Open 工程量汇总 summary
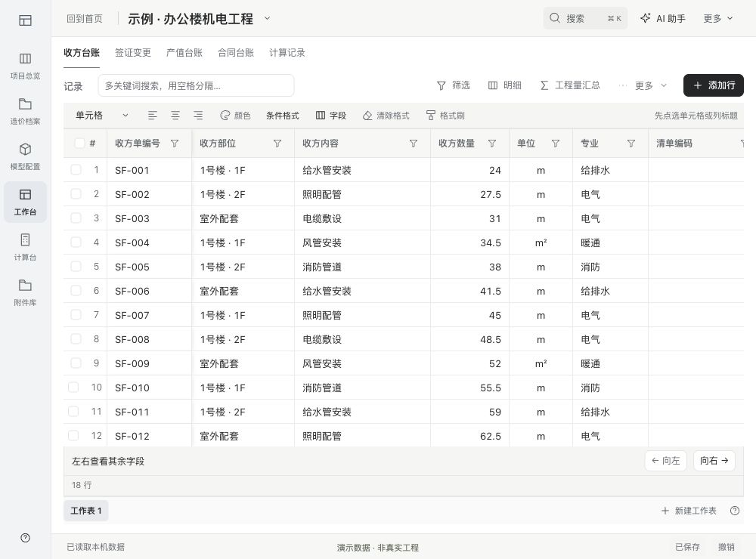The image size is (756, 559). [x=570, y=85]
